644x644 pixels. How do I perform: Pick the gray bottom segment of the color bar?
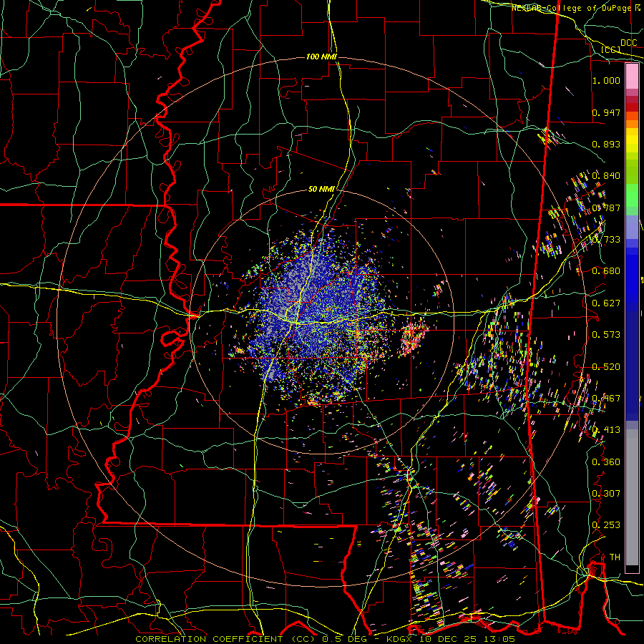coord(632,497)
